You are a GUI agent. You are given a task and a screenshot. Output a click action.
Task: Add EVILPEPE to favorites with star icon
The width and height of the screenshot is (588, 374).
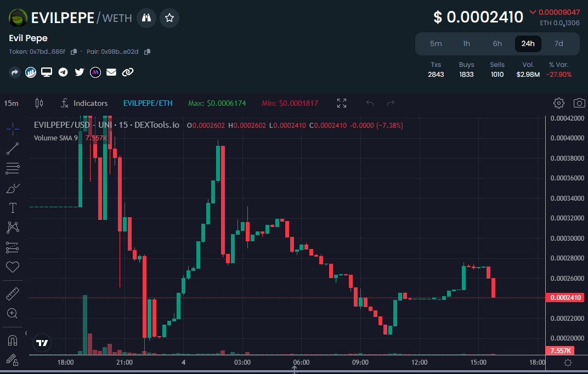(x=169, y=18)
